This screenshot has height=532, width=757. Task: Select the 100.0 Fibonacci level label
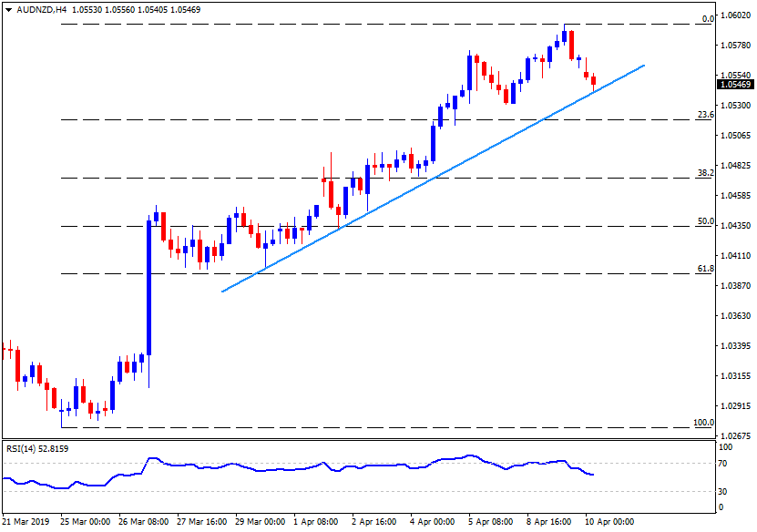coord(702,423)
